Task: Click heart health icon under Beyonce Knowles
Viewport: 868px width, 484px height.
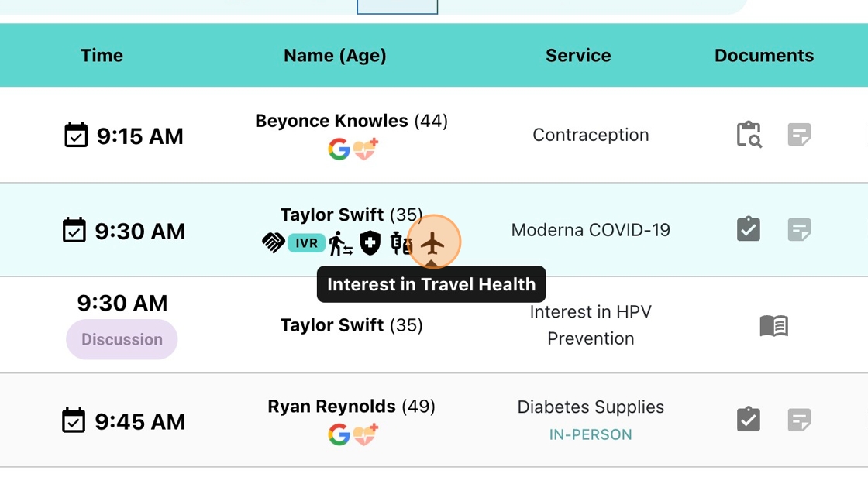Action: (x=366, y=149)
